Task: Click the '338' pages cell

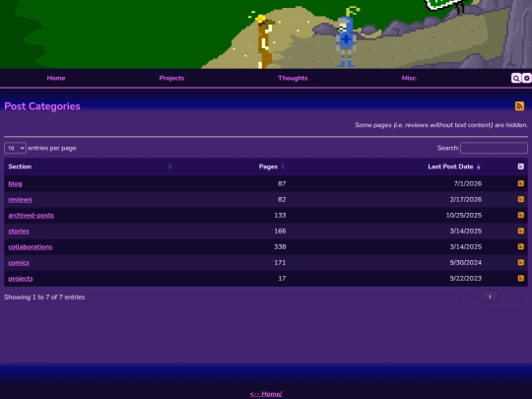Action: tap(280, 246)
